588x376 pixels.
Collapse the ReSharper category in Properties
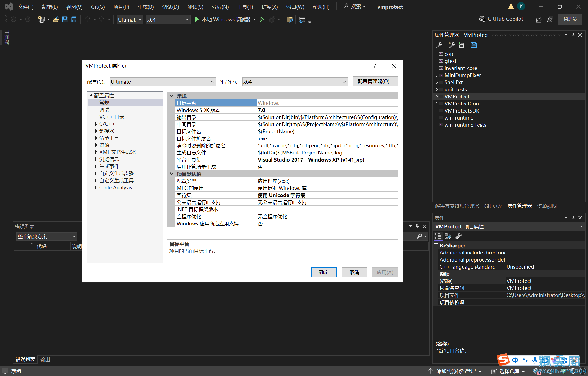(436, 245)
